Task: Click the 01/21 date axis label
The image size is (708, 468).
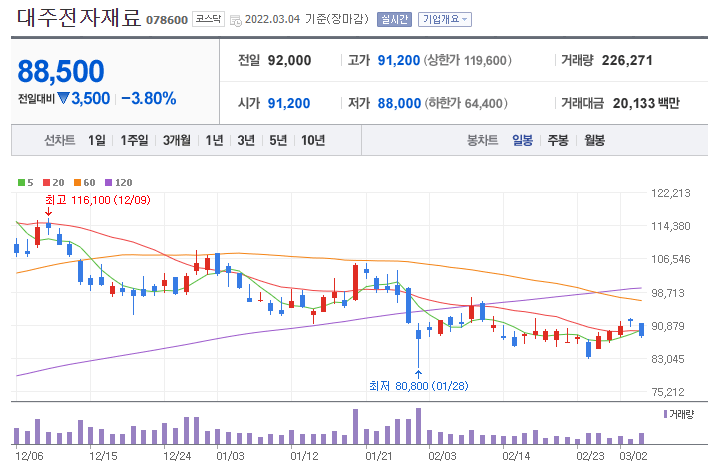Action: (x=378, y=456)
